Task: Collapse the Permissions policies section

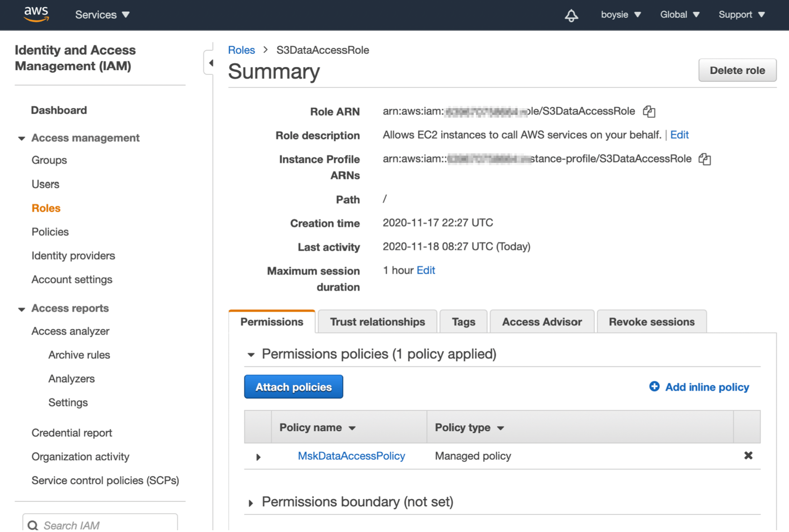Action: coord(251,355)
